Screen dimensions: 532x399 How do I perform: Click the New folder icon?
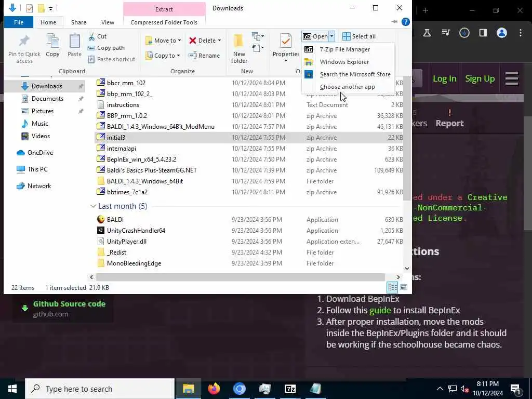tap(239, 42)
